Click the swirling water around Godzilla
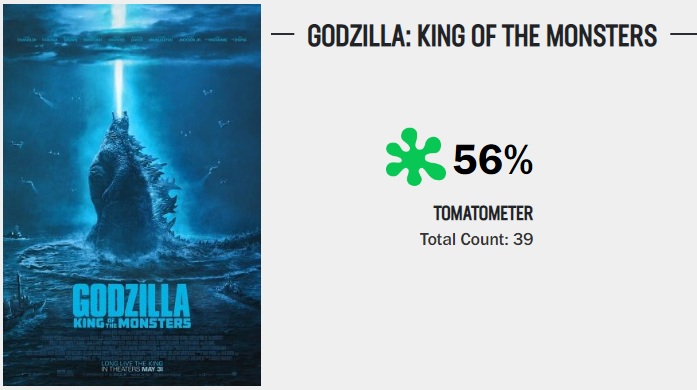Image resolution: width=697 pixels, height=390 pixels. pyautogui.click(x=133, y=262)
